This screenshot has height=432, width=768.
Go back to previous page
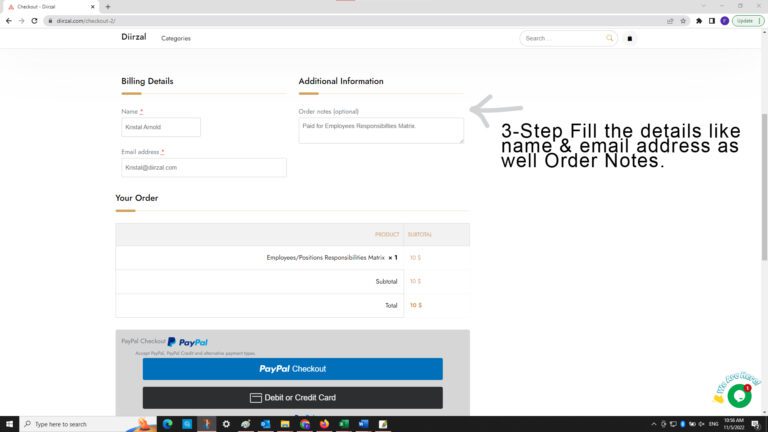click(9, 21)
